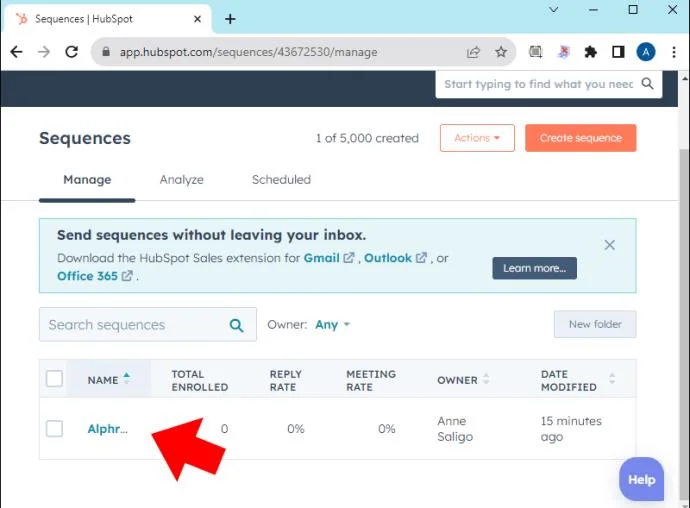Click the Search sequences magnifier icon

[x=236, y=325]
